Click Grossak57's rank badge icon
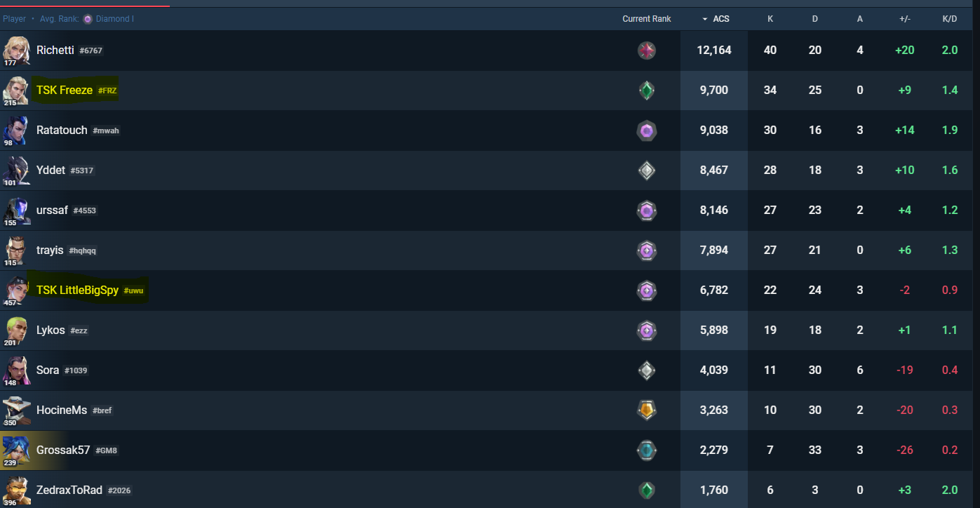 click(x=646, y=450)
